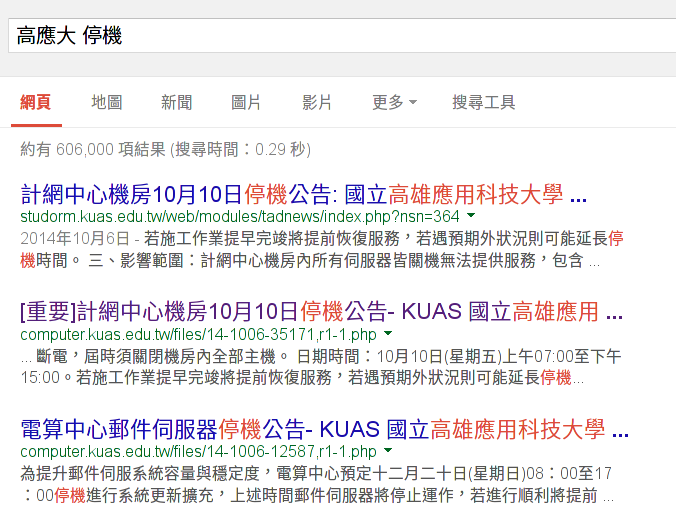Click the snippet starting 斷電，屆時須關閉機房內全部主機
676x526 pixels.
(322, 367)
